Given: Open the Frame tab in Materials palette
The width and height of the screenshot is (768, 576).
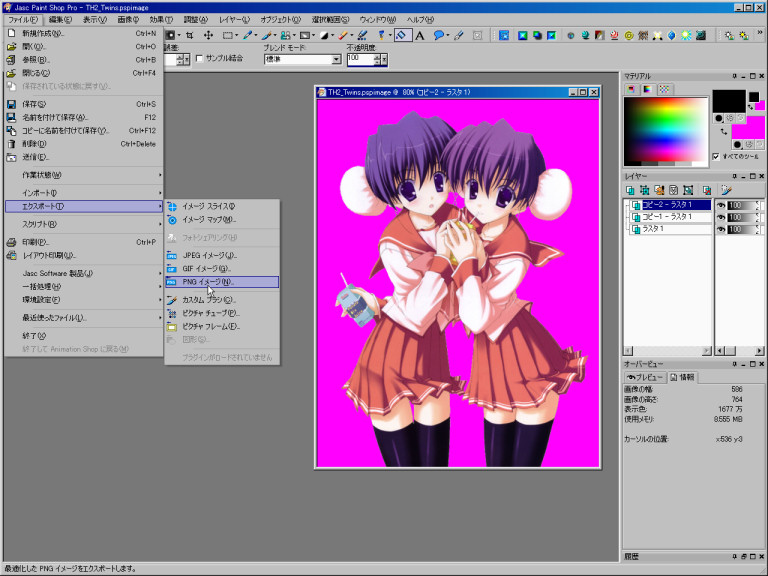Looking at the screenshot, I should tap(632, 89).
